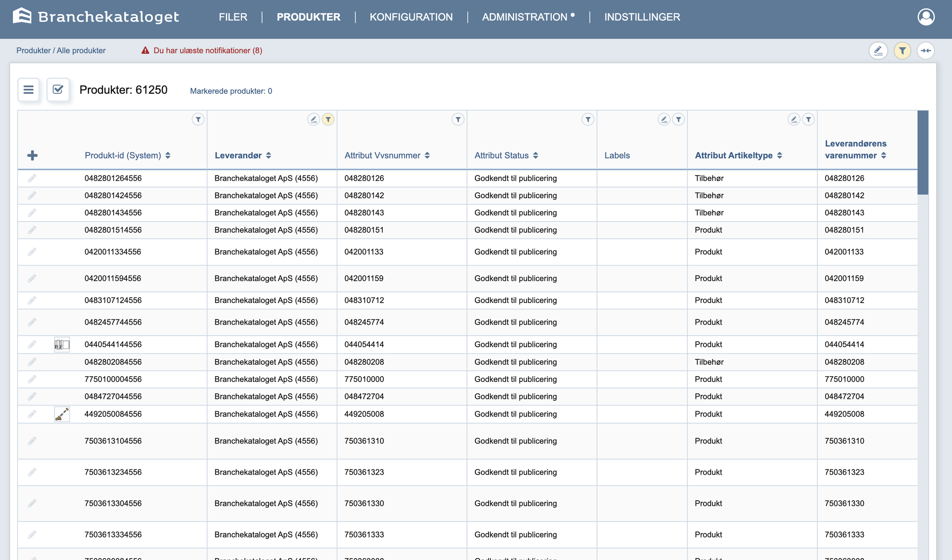Viewport: 952px width, 560px height.
Task: Open the hamburger list menu button
Action: pos(29,90)
